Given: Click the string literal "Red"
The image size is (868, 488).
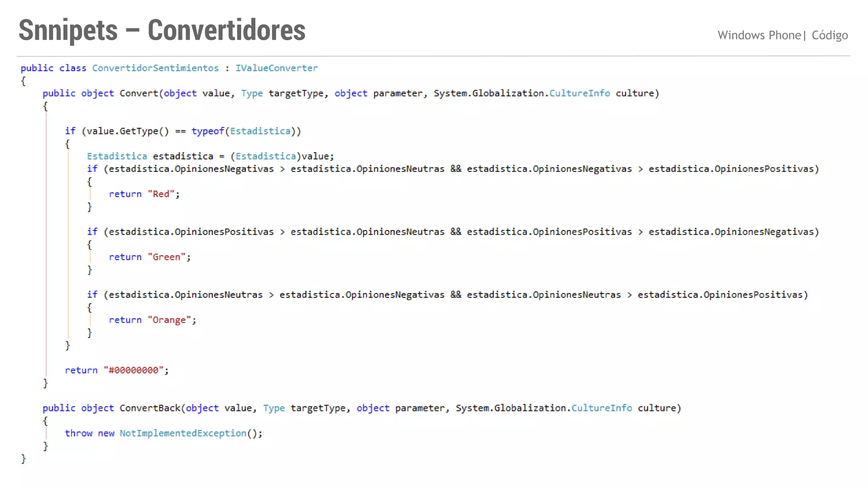Looking at the screenshot, I should tap(161, 194).
